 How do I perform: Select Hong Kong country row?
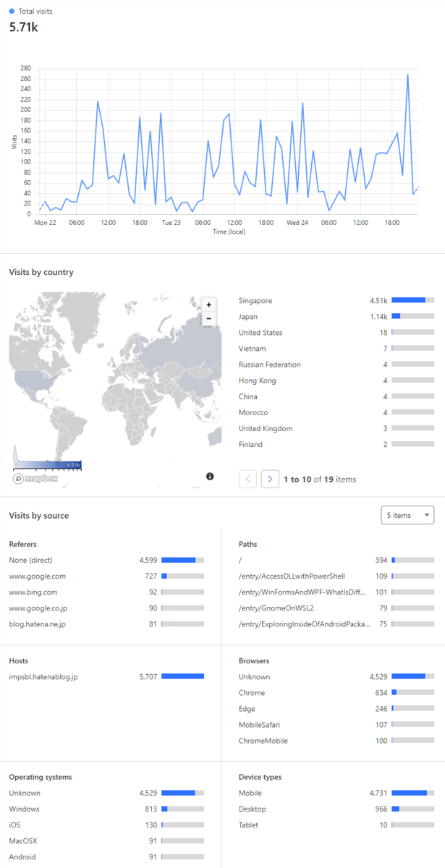[336, 380]
